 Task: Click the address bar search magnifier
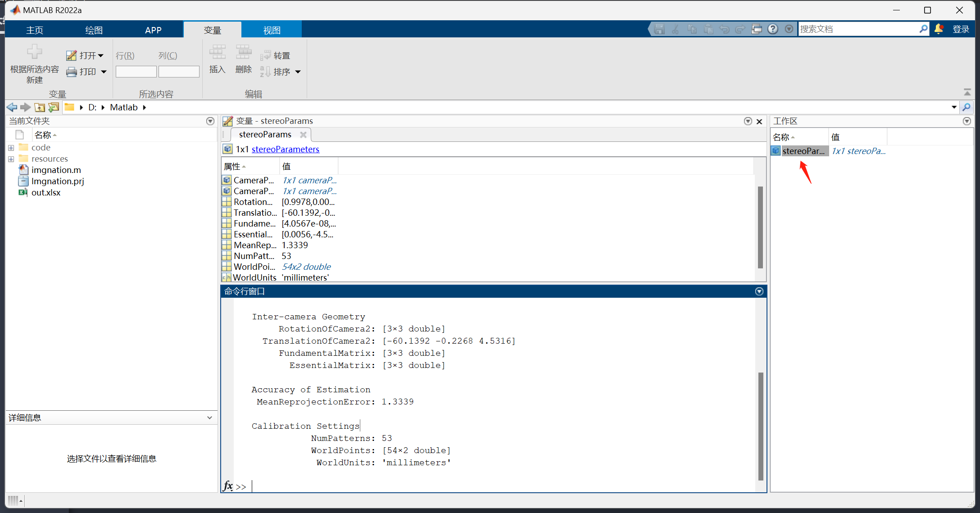click(966, 107)
